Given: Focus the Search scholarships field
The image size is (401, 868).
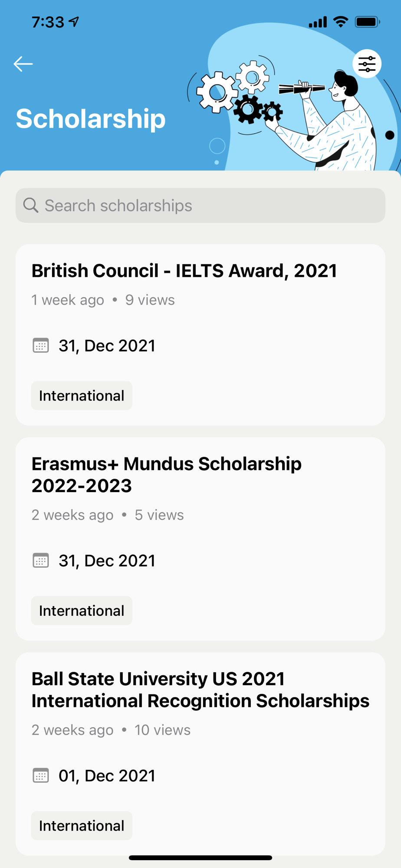Looking at the screenshot, I should tap(208, 205).
